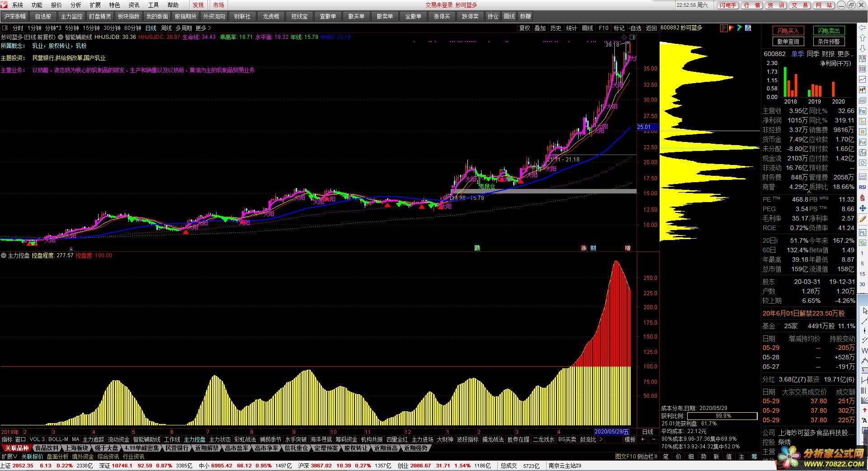Viewport: 868px width, 471px height.
Task: Click the 闪电买入 button
Action: (x=788, y=31)
